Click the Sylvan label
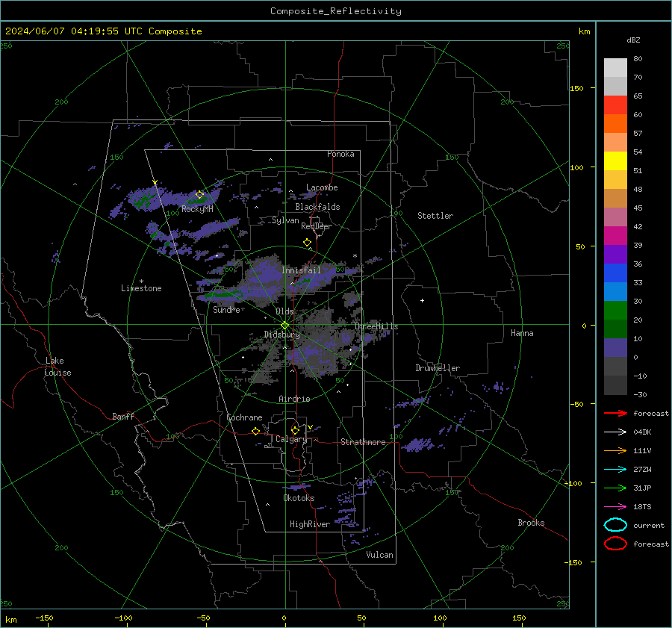Screen dimensions: 672x628 click(x=285, y=220)
